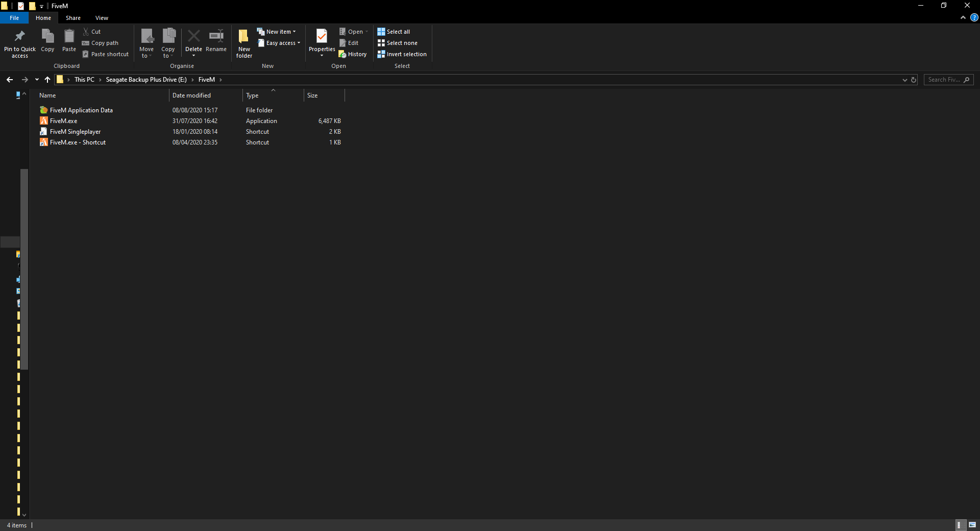Open the New item dropdown
Viewport: 980px width, 531px height.
coord(276,32)
